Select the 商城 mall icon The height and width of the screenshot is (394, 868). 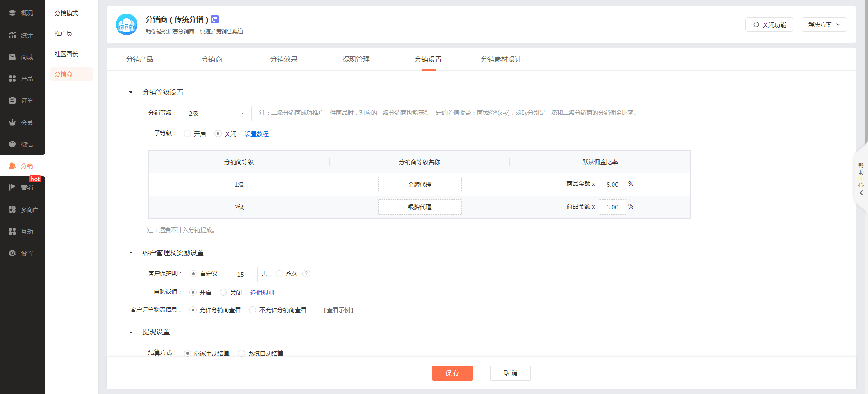point(12,57)
